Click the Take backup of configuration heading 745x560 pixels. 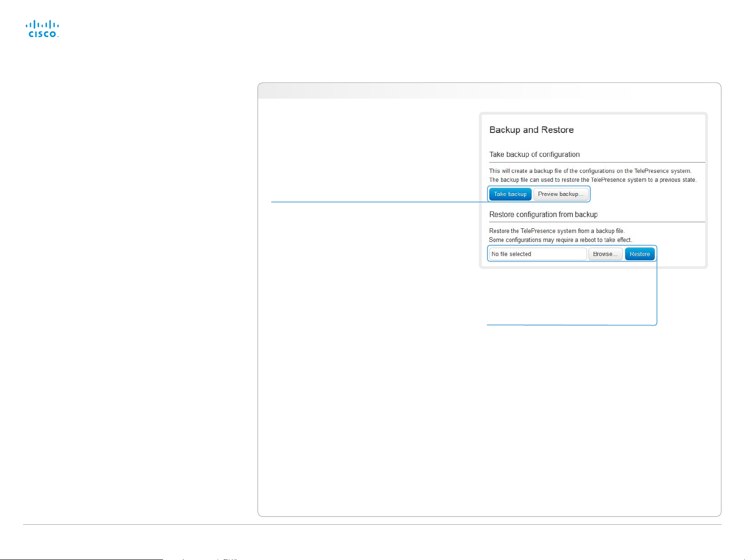pyautogui.click(x=534, y=155)
